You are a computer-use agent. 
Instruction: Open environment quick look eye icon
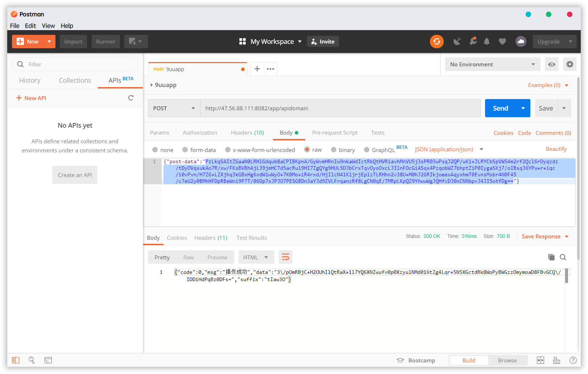[551, 64]
